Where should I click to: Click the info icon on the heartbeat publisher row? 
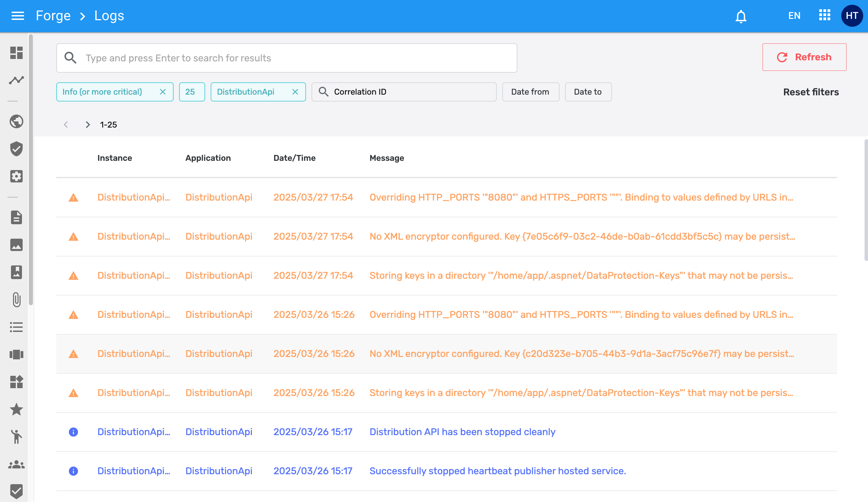pyautogui.click(x=73, y=471)
